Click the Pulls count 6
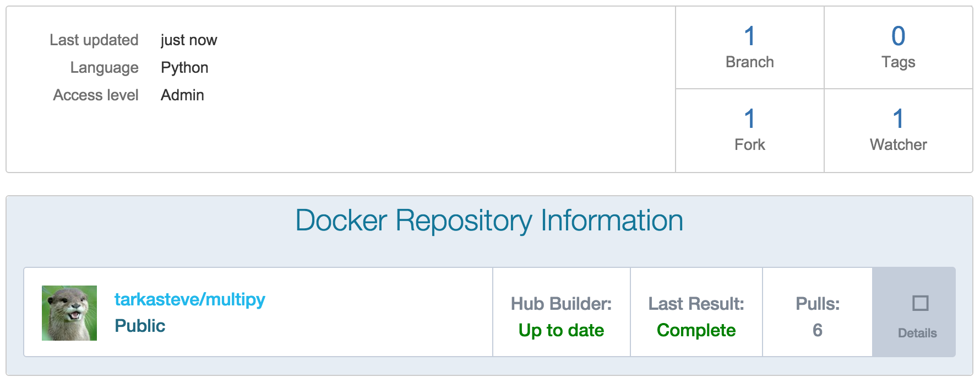The image size is (980, 382). click(x=818, y=330)
